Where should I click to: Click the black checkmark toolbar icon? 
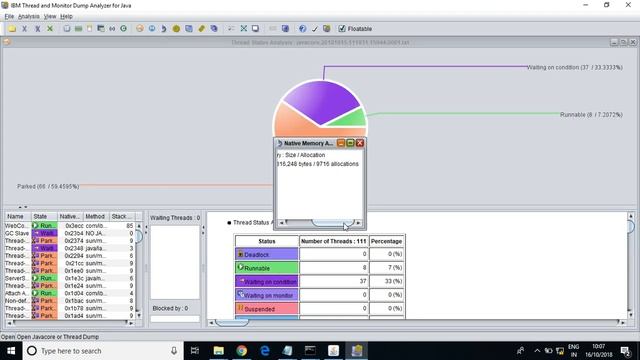coord(314,29)
